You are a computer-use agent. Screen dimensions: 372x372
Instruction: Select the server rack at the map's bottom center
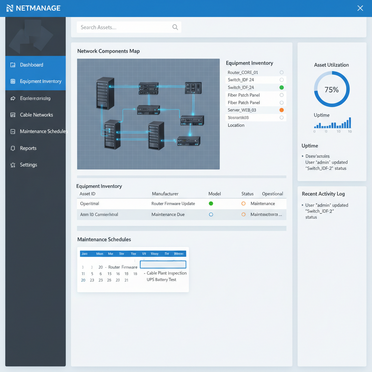pyautogui.click(x=156, y=135)
